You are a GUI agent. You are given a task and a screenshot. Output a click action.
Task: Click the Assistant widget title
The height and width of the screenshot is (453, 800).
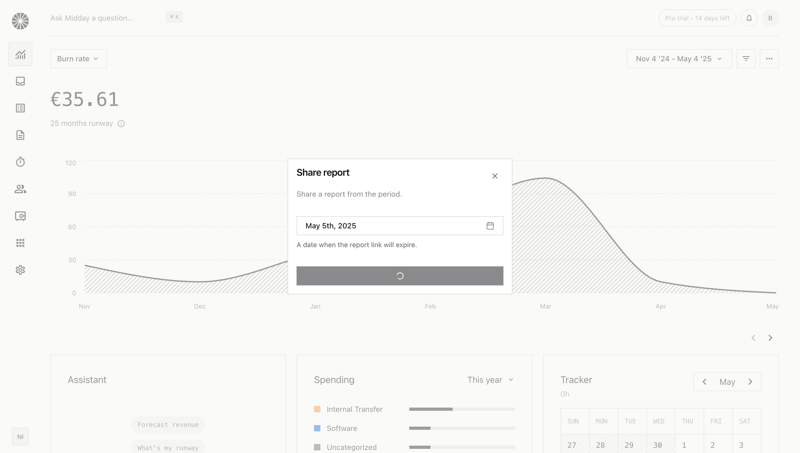[87, 380]
